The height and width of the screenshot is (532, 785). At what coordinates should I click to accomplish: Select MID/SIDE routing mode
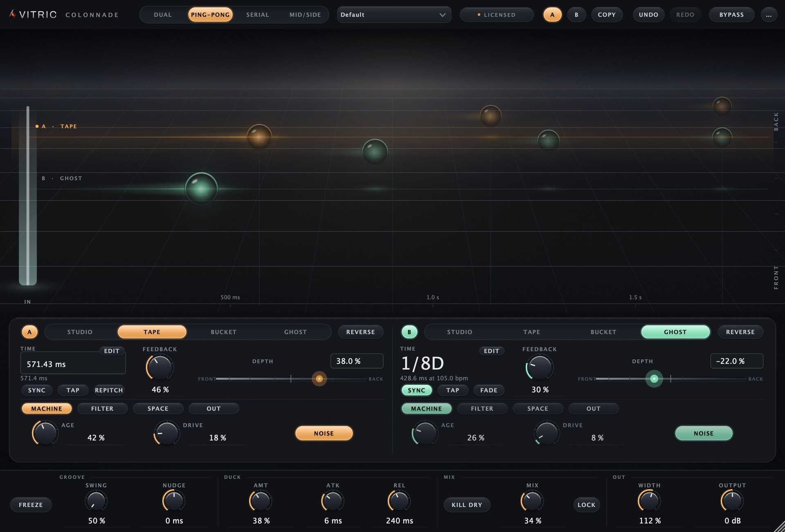(305, 15)
